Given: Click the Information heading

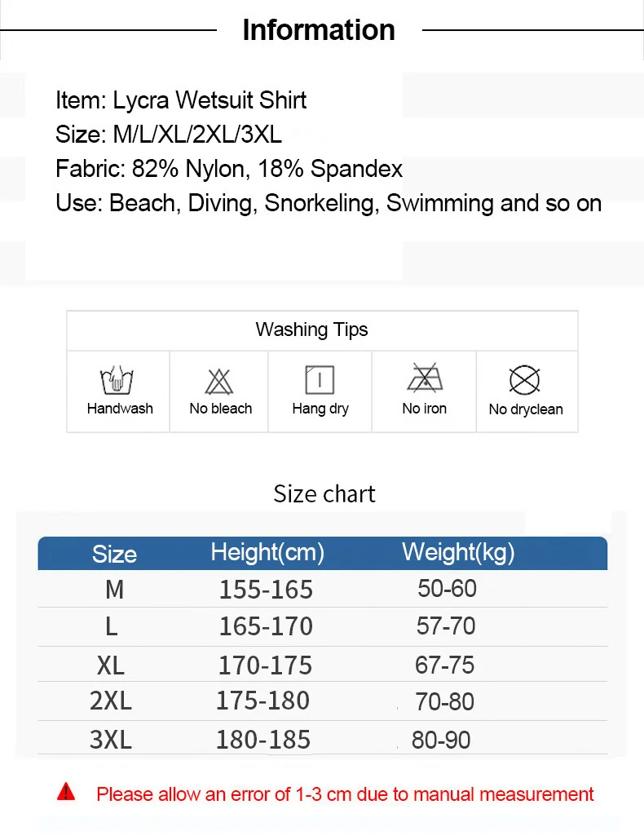Looking at the screenshot, I should (319, 30).
